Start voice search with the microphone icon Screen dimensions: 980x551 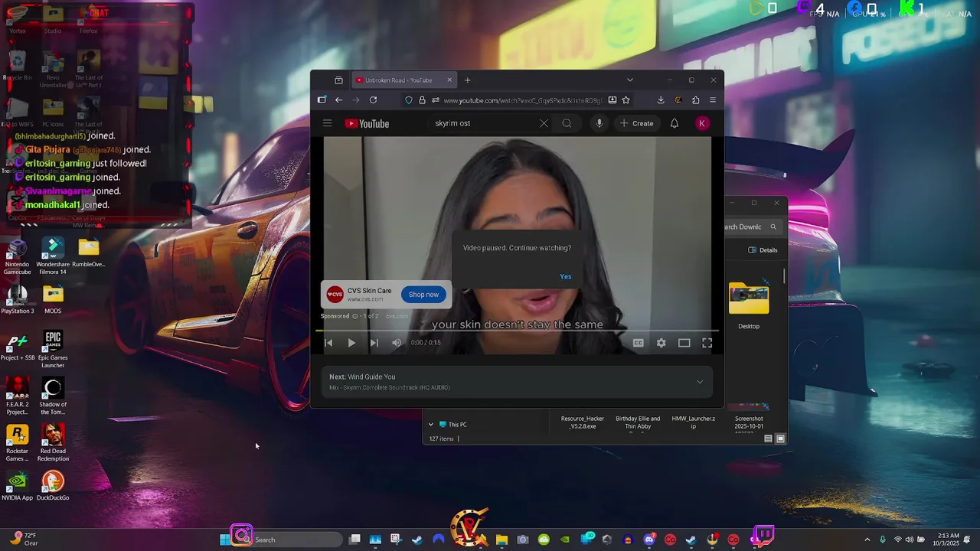pyautogui.click(x=599, y=123)
